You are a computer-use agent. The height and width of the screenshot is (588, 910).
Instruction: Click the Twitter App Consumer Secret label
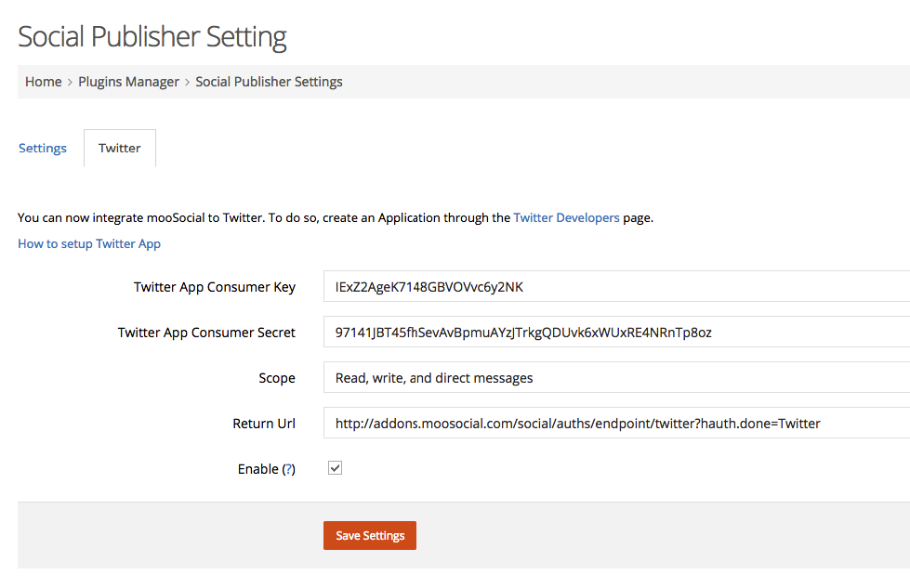206,333
